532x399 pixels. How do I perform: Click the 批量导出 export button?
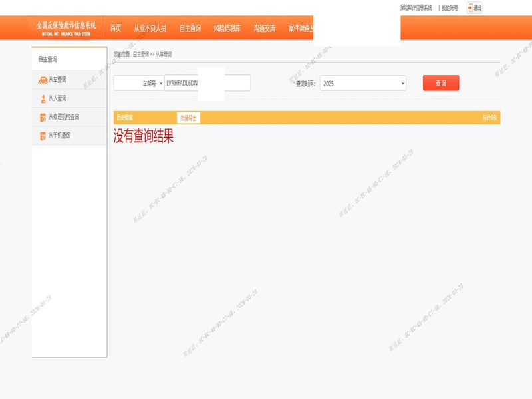(188, 118)
